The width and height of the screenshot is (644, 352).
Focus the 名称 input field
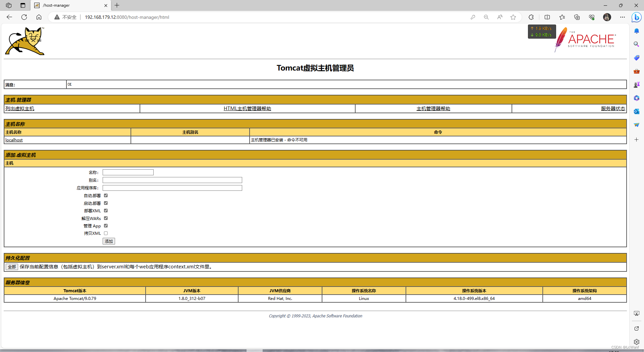(128, 172)
